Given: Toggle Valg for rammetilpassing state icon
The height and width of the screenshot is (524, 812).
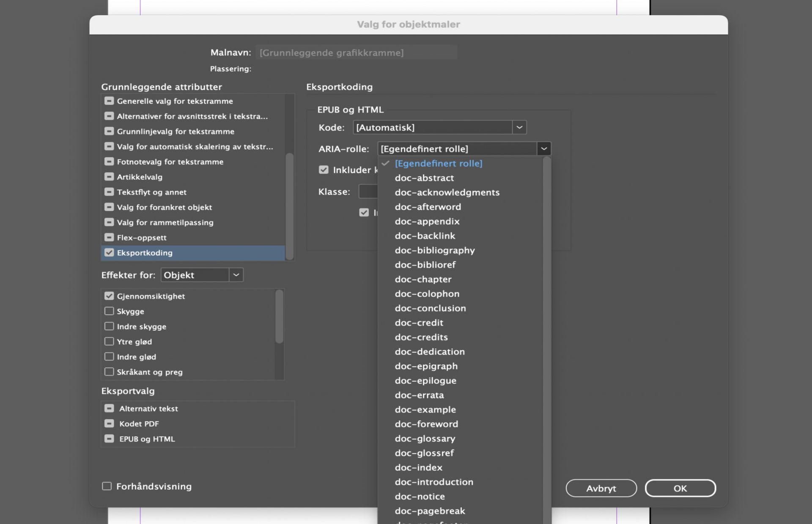Looking at the screenshot, I should click(x=109, y=222).
